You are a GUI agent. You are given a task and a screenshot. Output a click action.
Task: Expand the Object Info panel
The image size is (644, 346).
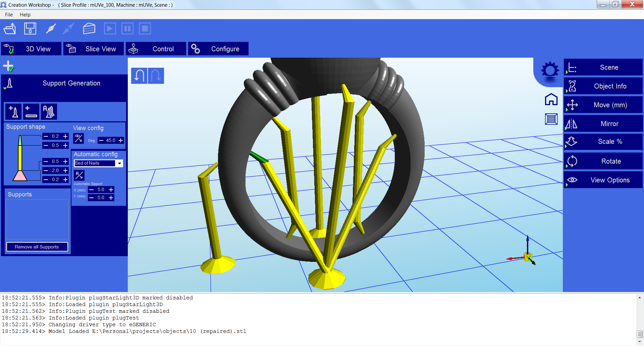coord(603,86)
